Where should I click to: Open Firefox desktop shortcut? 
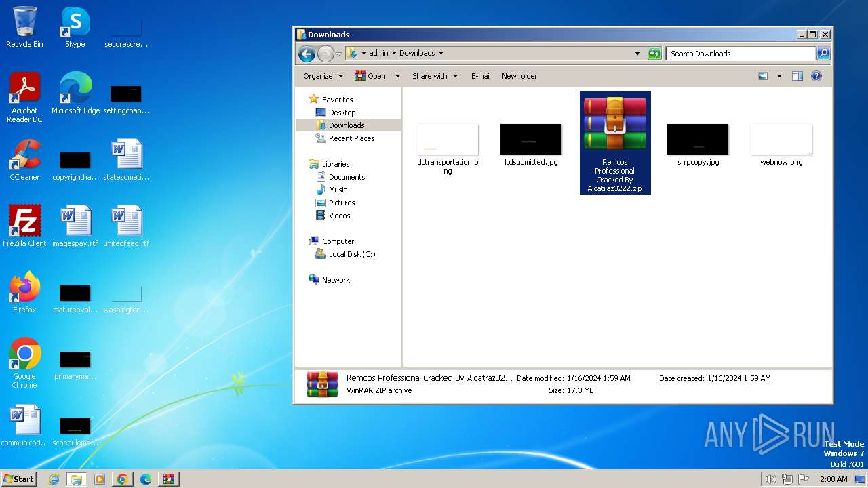click(24, 293)
